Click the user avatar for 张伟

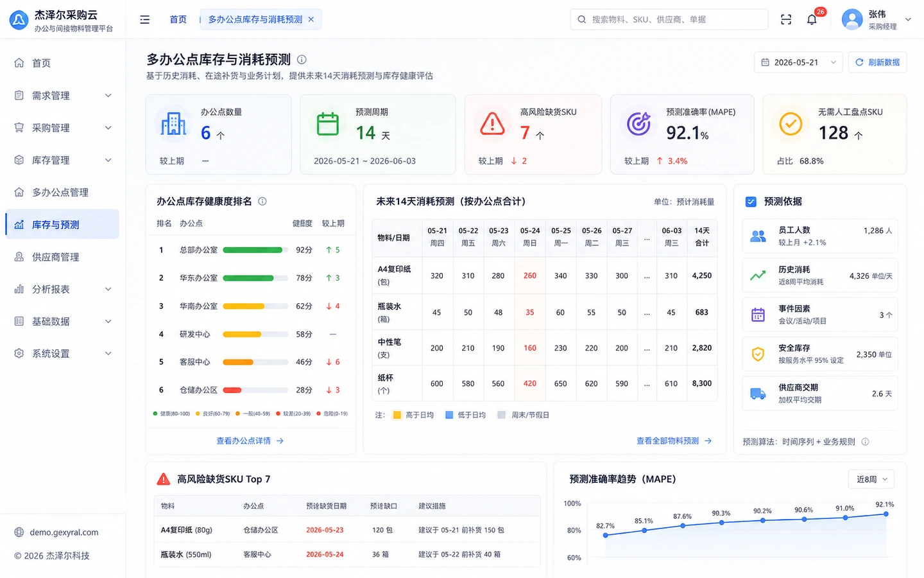coord(852,19)
